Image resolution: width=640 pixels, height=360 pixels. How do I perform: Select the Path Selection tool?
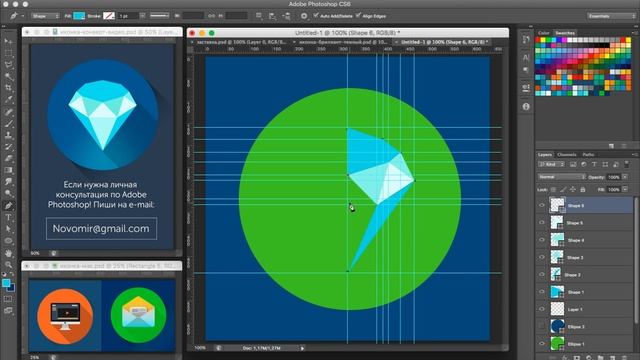click(8, 229)
